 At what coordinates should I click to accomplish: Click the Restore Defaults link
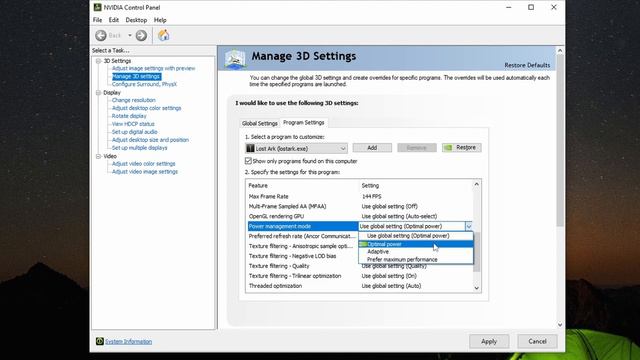pyautogui.click(x=527, y=65)
